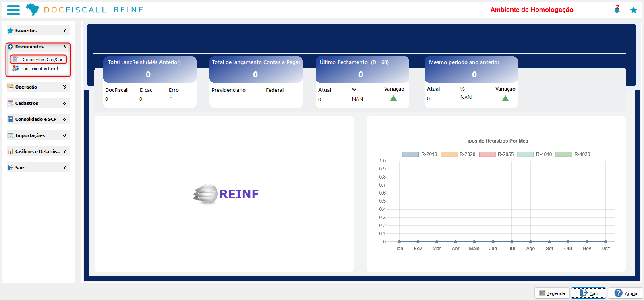Image resolution: width=644 pixels, height=301 pixels.
Task: Click the Jun data point on chart
Action: (493, 242)
